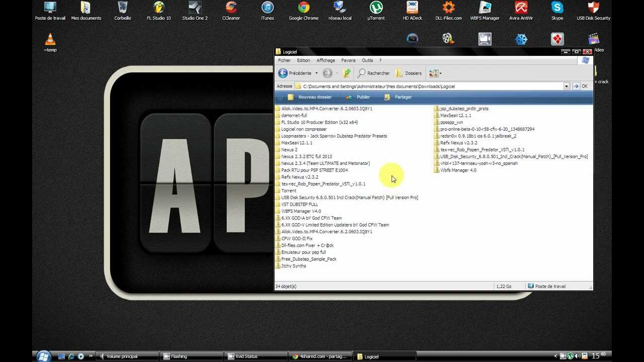The height and width of the screenshot is (362, 644).
Task: Select the ppsspp_win folder
Action: click(448, 122)
